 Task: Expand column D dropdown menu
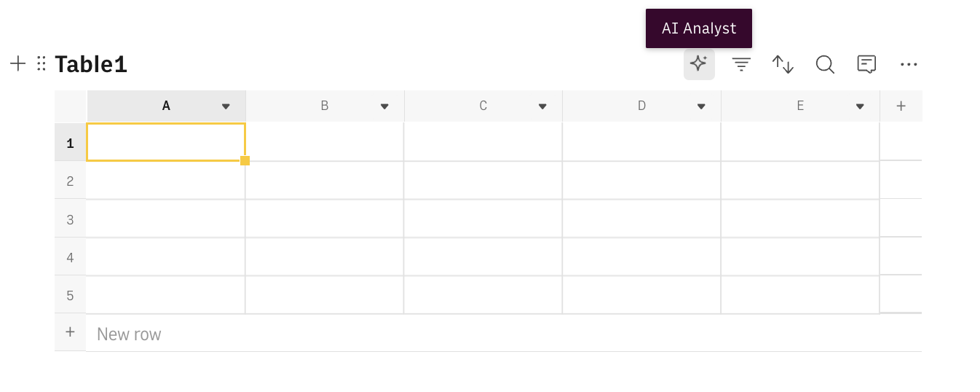[701, 106]
